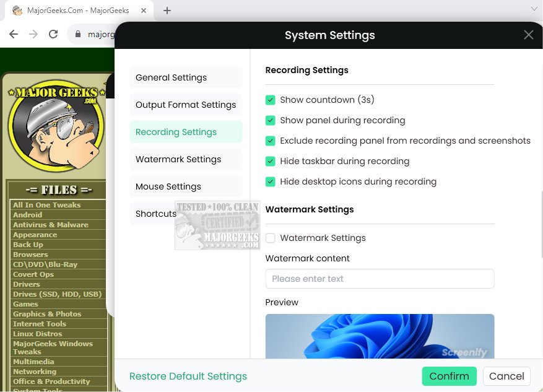Viewport: 543px width, 392px height.
Task: Close the System Settings dialog
Action: (x=529, y=35)
